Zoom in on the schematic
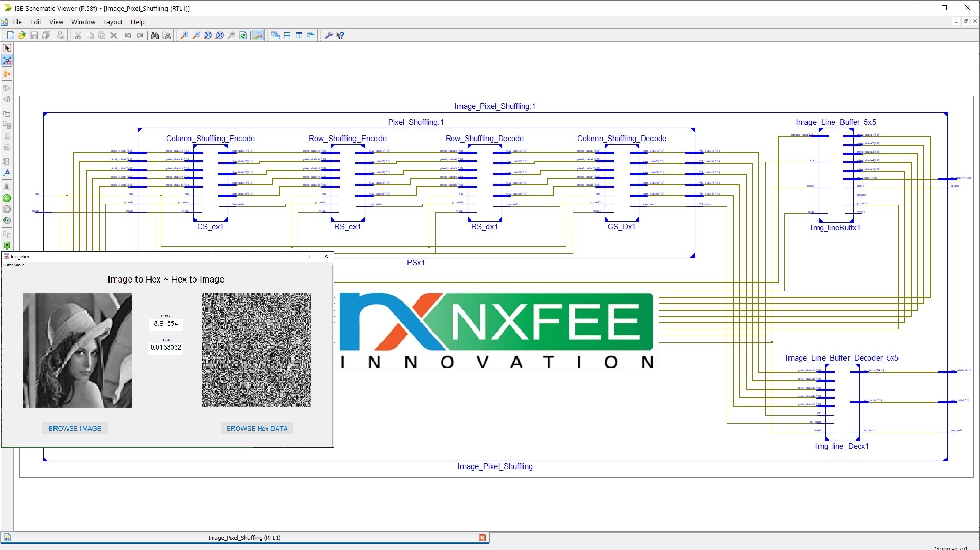980x550 pixels. [x=184, y=35]
